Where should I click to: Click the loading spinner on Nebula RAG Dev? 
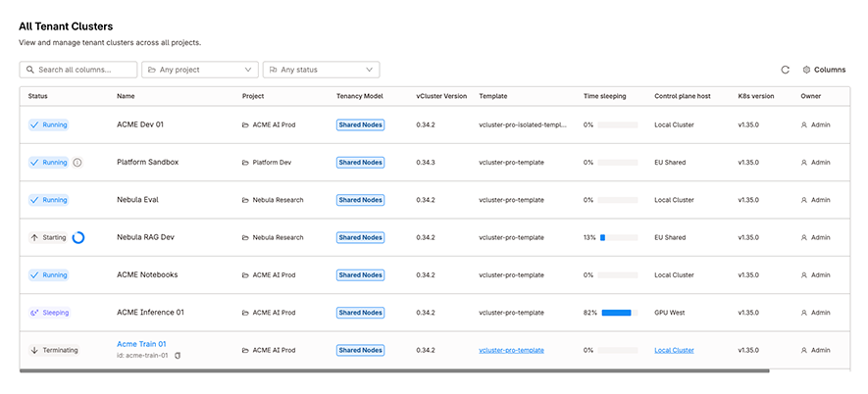point(78,237)
